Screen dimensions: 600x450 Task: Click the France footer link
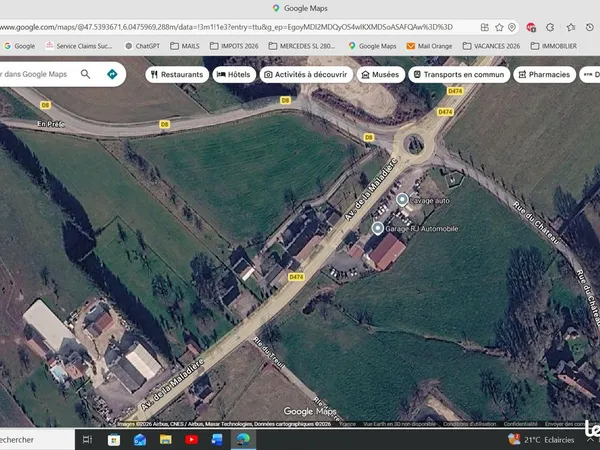pyautogui.click(x=347, y=424)
